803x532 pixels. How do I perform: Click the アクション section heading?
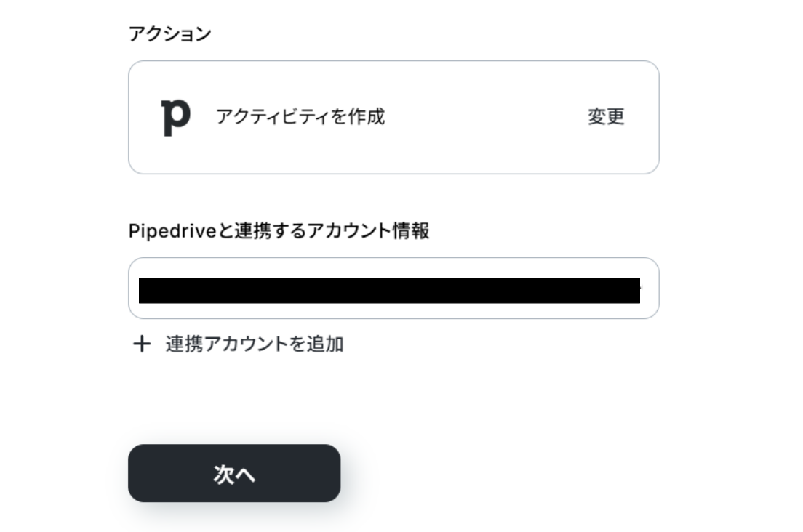click(x=169, y=34)
